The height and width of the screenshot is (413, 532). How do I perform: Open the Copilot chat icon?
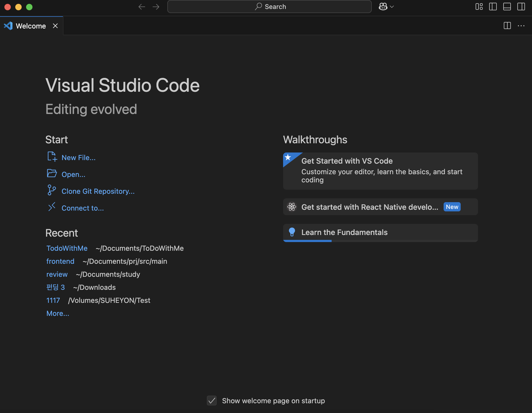(x=383, y=7)
